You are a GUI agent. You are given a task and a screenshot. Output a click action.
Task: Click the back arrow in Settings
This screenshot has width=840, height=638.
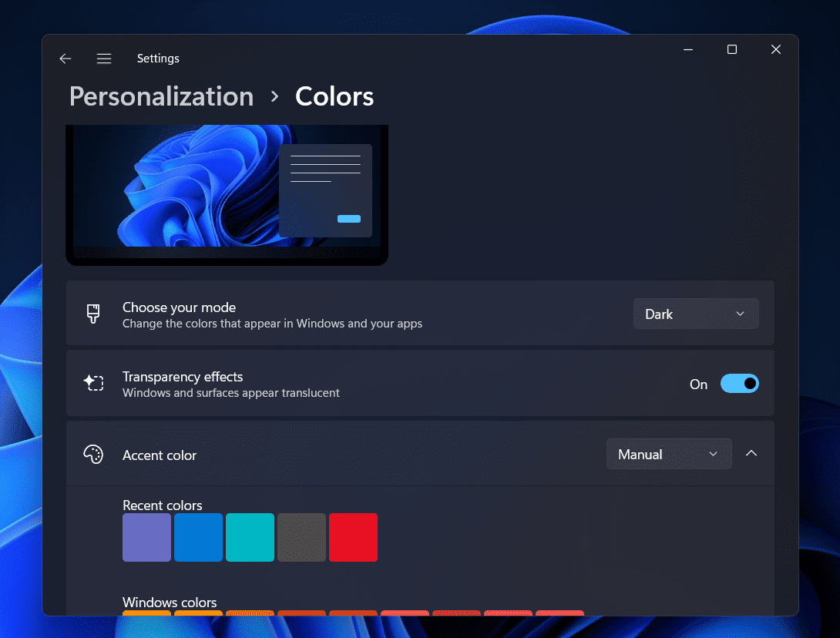pos(65,59)
